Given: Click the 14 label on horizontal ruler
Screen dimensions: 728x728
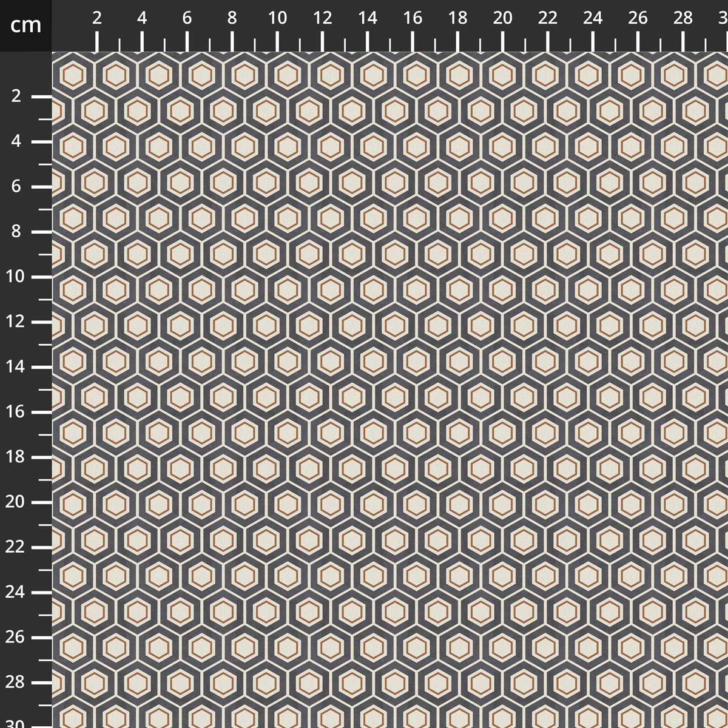Looking at the screenshot, I should tap(368, 18).
